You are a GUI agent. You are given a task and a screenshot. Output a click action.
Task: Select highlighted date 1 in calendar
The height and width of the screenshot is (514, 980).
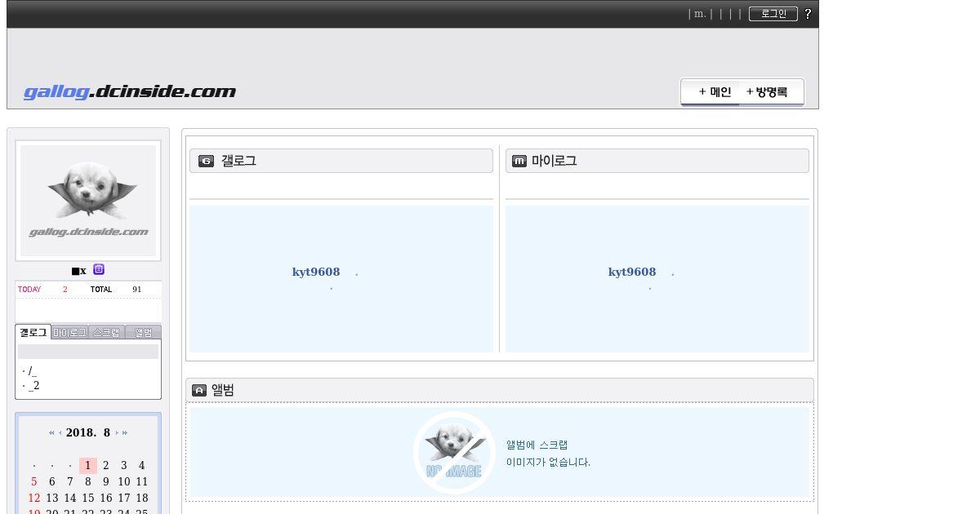click(x=88, y=466)
